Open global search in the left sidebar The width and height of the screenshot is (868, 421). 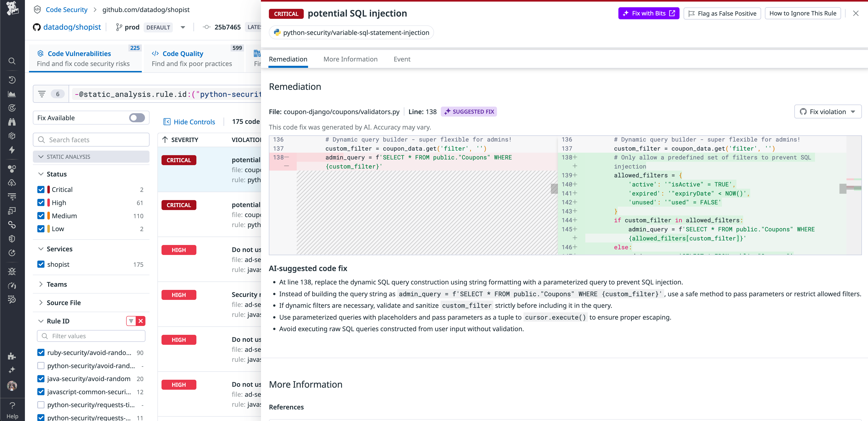tap(12, 61)
